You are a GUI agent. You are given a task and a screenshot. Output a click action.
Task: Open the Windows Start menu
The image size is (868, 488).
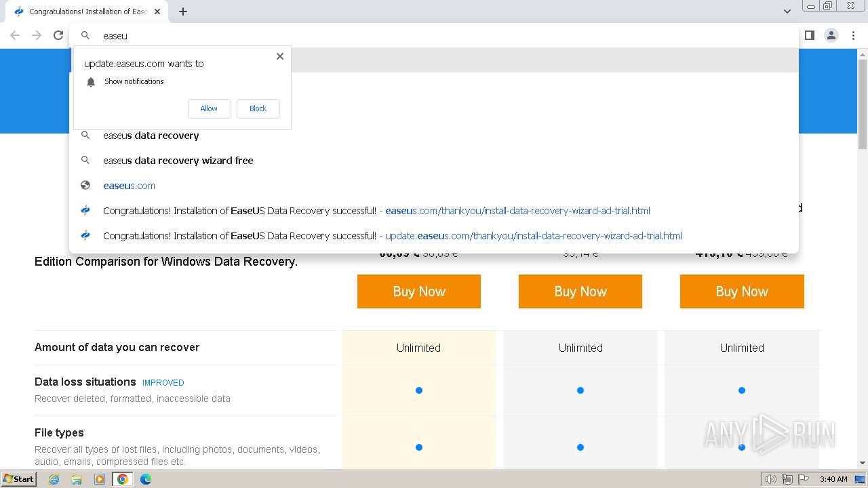click(19, 479)
